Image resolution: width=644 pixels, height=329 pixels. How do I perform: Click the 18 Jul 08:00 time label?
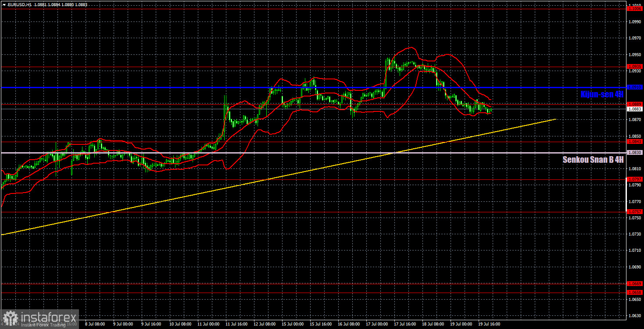(433, 325)
